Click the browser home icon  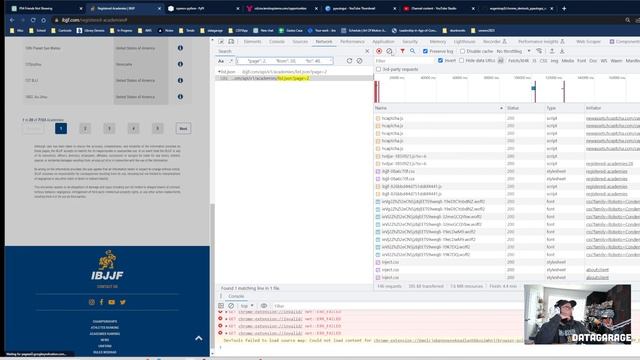[x=43, y=20]
